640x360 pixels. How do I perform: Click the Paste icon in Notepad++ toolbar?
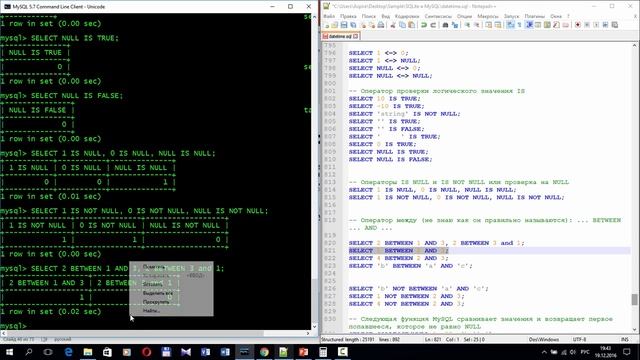411,25
